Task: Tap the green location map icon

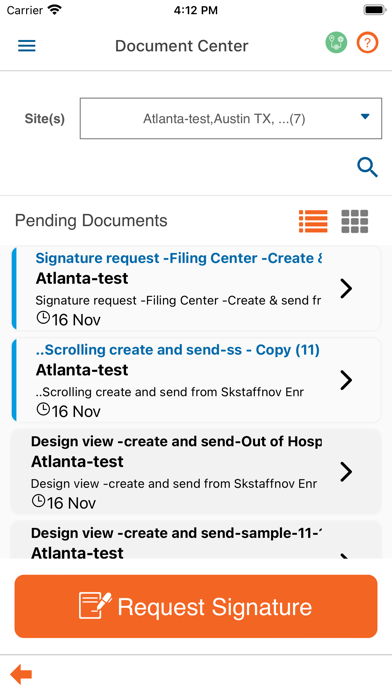Action: (336, 43)
